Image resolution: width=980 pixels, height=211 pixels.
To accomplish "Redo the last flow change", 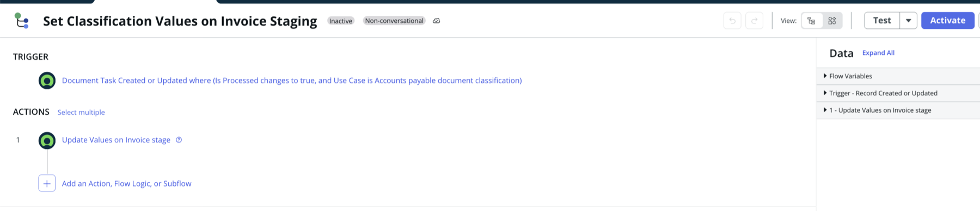I will (x=754, y=21).
